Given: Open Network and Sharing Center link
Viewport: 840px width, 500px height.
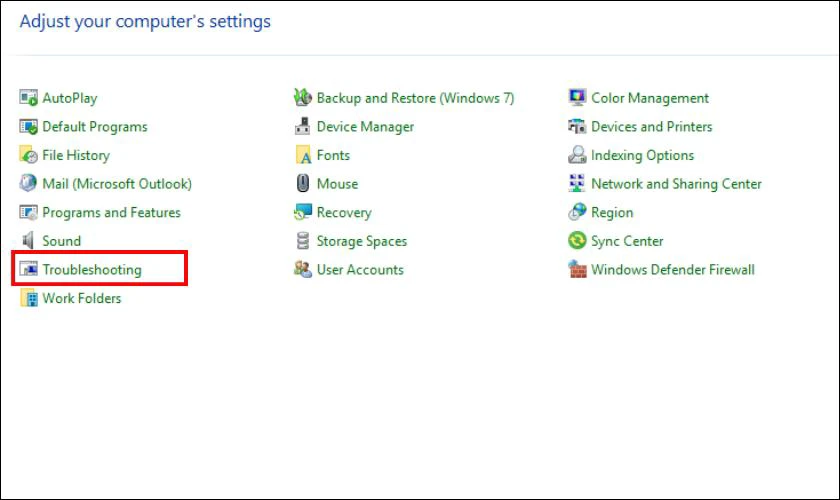Looking at the screenshot, I should 676,184.
